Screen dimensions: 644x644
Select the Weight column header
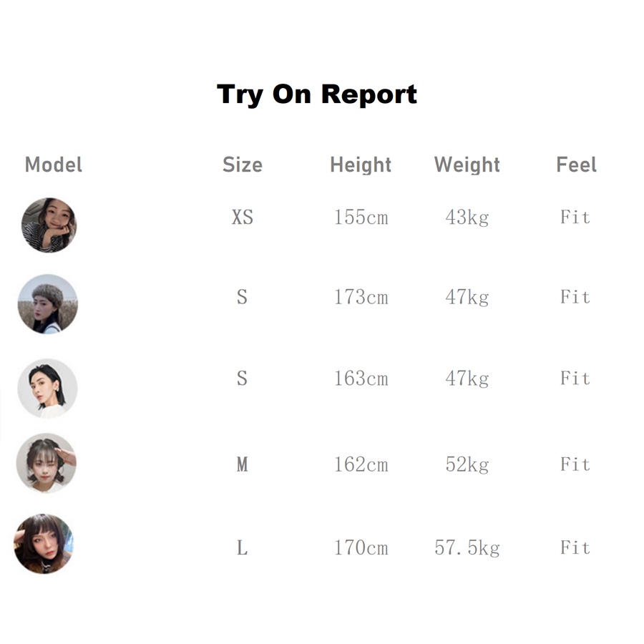[467, 165]
